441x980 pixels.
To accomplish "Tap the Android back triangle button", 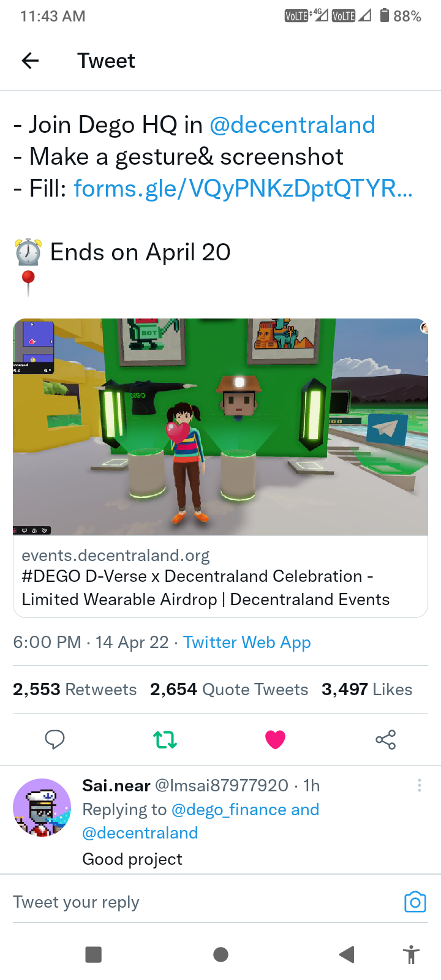I will pos(347,954).
